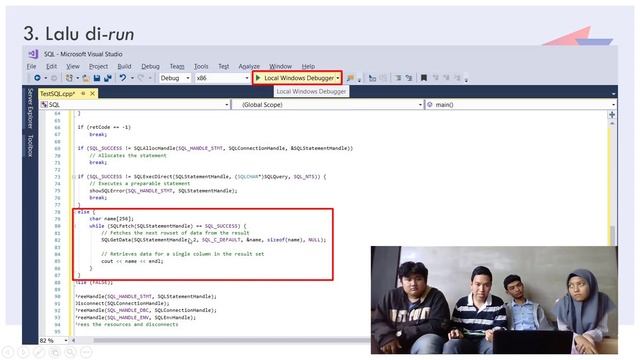
Task: Click the slideshow previous slide arrow control
Action: (8, 352)
